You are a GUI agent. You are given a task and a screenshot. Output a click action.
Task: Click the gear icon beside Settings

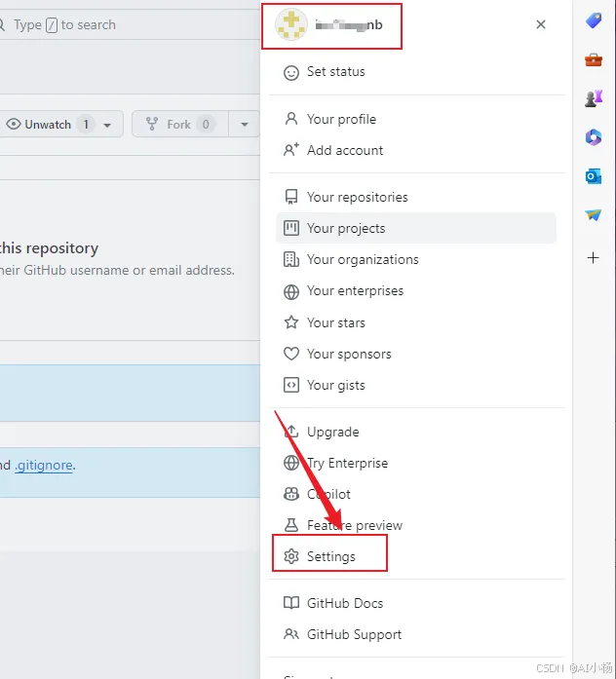coord(291,556)
